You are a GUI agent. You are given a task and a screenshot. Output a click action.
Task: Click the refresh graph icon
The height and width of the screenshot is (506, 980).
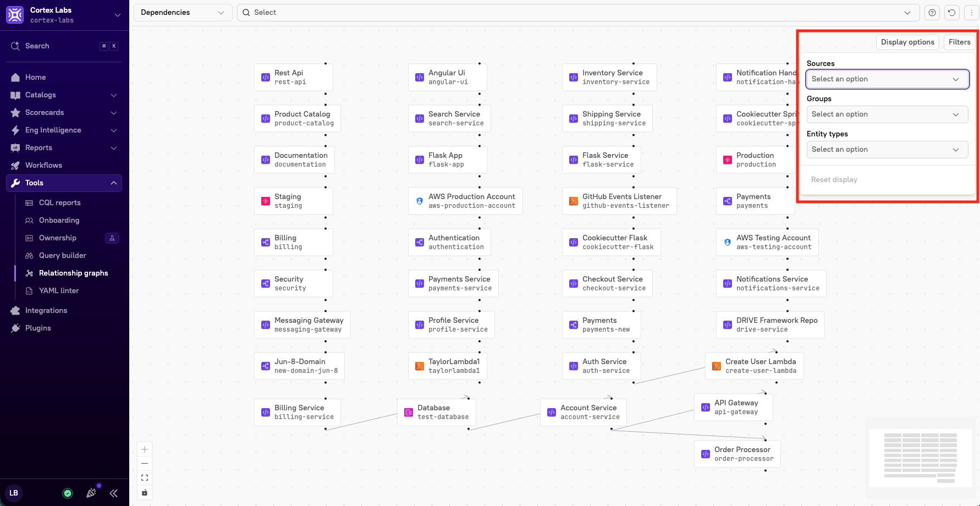[952, 13]
